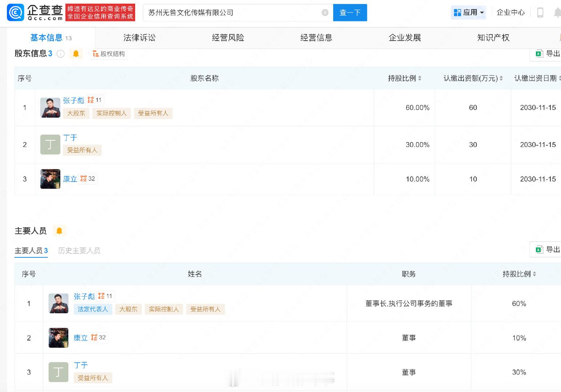Switch to 历史主要人员 tab
Screen dimensions: 561x392
[x=79, y=250]
